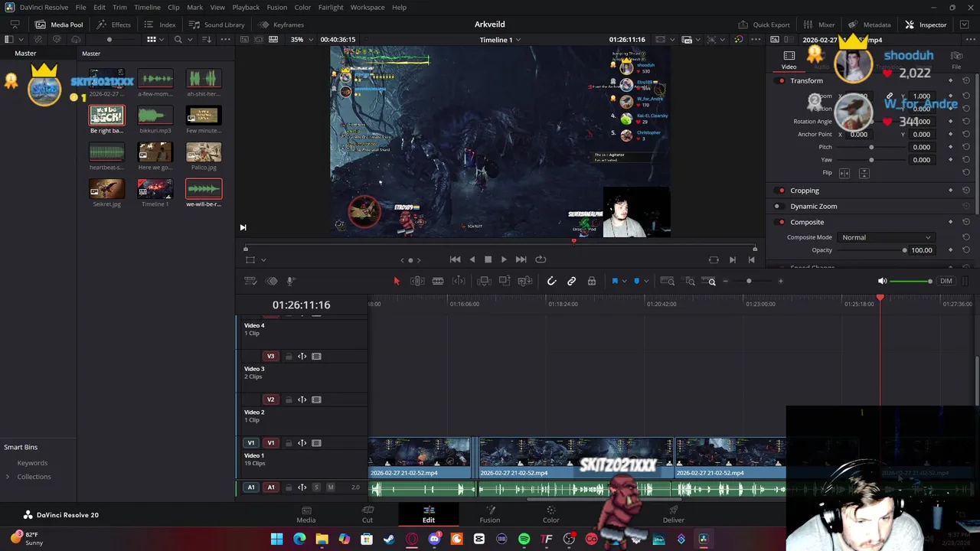Open Spotify from the taskbar

pyautogui.click(x=524, y=539)
